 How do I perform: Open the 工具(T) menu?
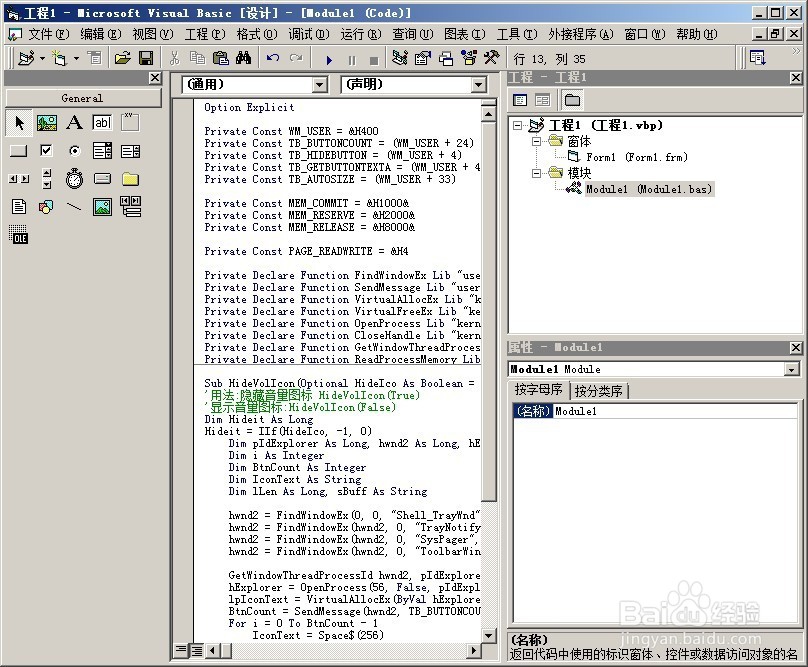516,35
